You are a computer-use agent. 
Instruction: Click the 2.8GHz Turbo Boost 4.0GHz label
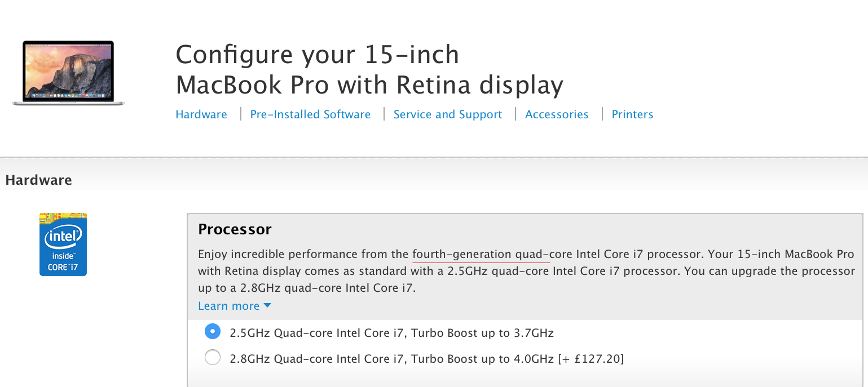point(426,358)
